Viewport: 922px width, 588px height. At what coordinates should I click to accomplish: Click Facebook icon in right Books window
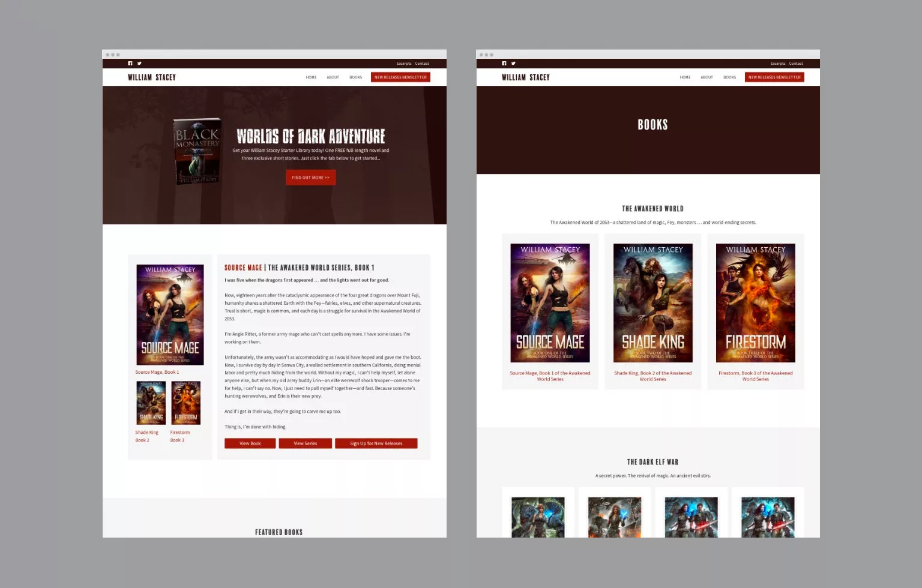(x=504, y=63)
